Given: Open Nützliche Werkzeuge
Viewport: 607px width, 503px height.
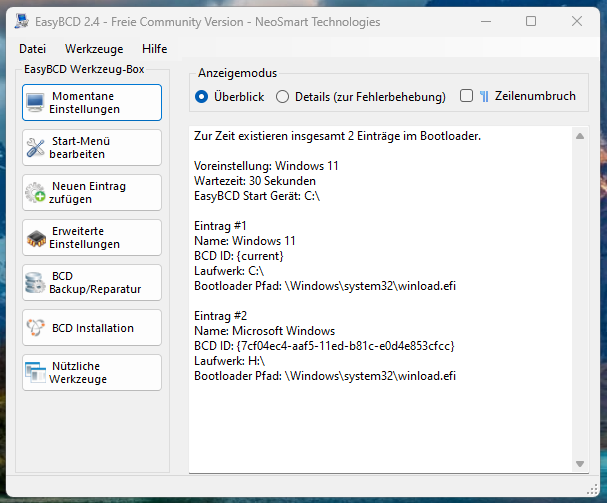Looking at the screenshot, I should 92,373.
